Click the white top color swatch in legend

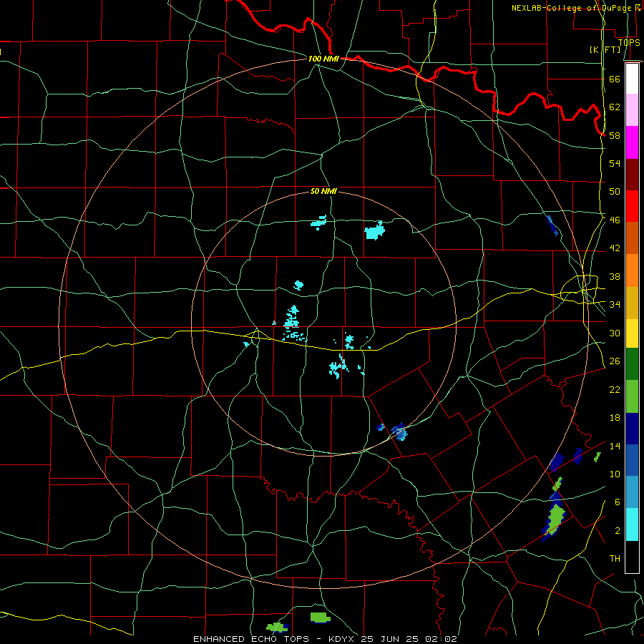[632, 79]
